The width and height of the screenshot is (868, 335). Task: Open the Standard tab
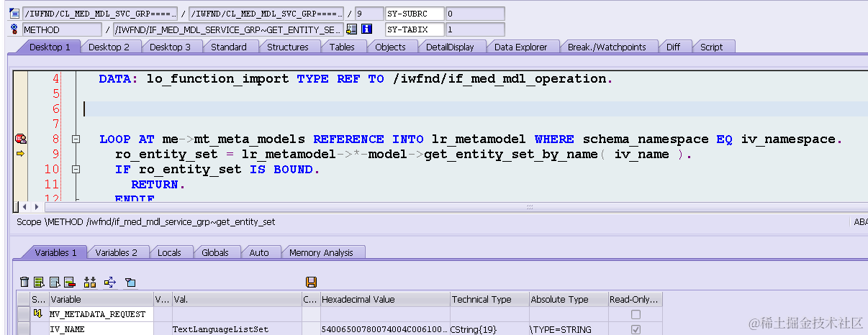coord(229,47)
